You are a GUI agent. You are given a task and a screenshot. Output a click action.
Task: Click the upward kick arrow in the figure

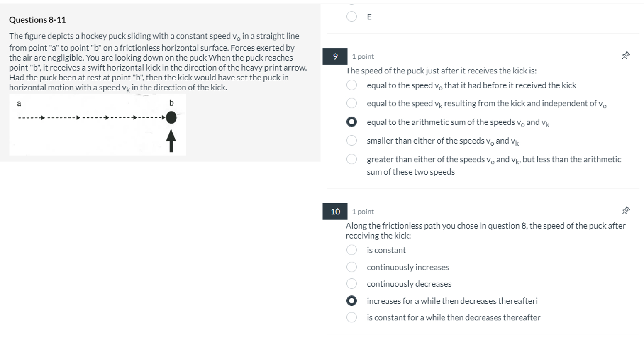click(x=171, y=141)
